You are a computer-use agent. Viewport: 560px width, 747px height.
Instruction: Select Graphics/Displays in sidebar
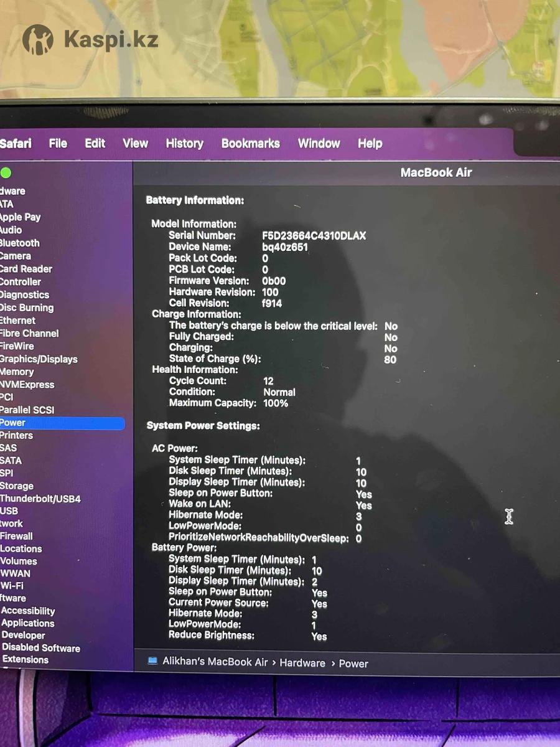(39, 359)
